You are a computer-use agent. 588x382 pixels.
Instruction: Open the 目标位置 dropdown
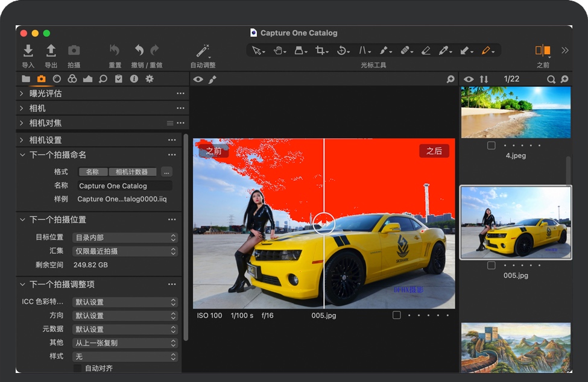coord(125,237)
